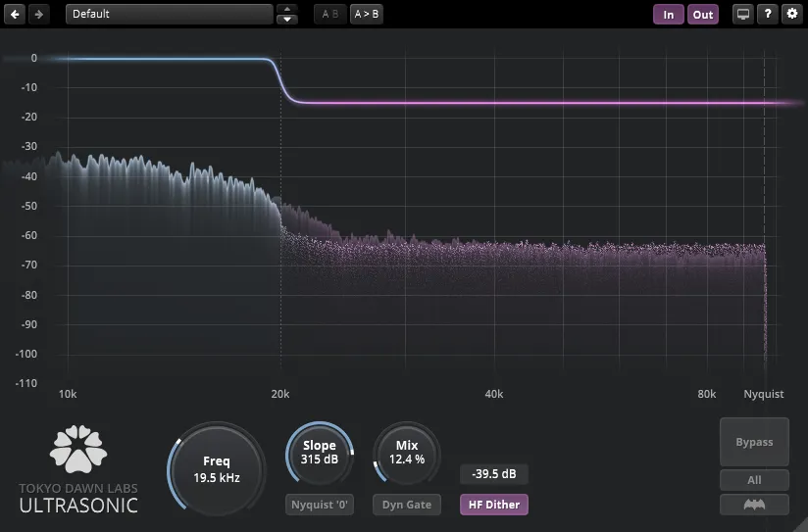This screenshot has height=532, width=808.
Task: Click the 10k frequency axis label
Action: 68,394
